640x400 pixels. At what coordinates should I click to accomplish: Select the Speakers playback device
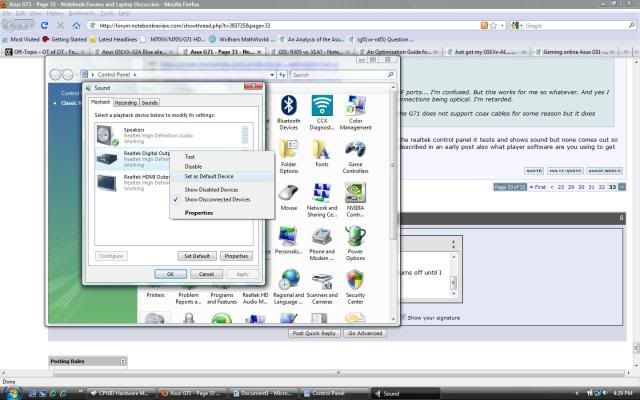point(173,135)
